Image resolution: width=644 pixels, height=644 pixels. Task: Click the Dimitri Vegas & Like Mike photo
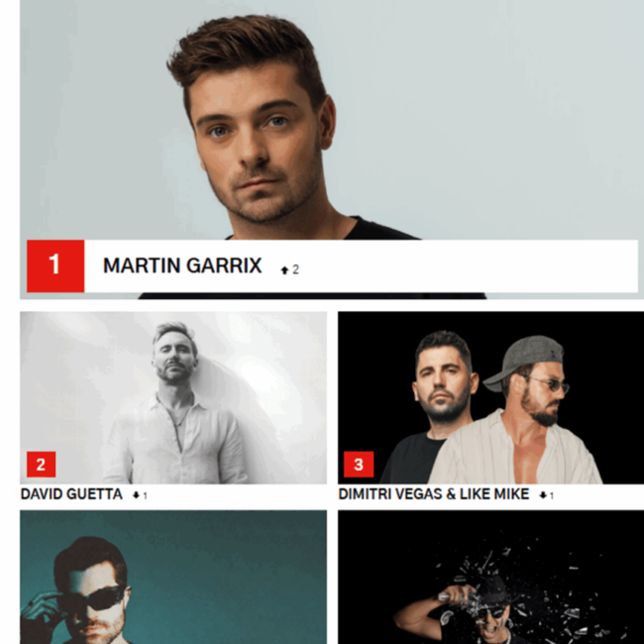490,397
